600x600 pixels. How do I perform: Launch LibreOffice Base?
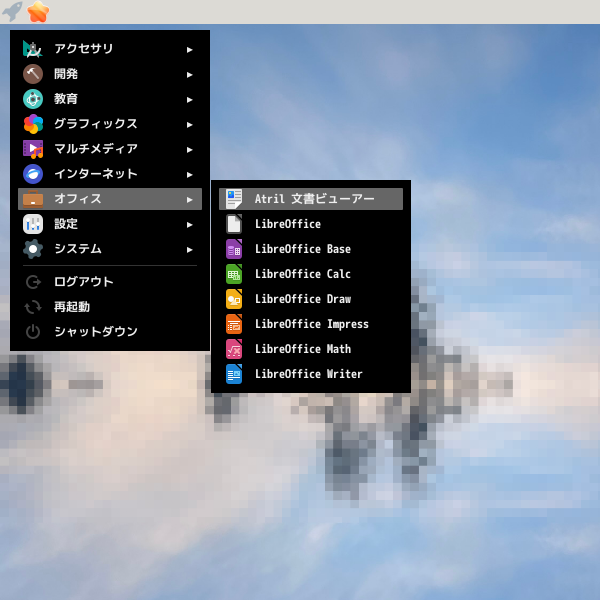[311, 249]
